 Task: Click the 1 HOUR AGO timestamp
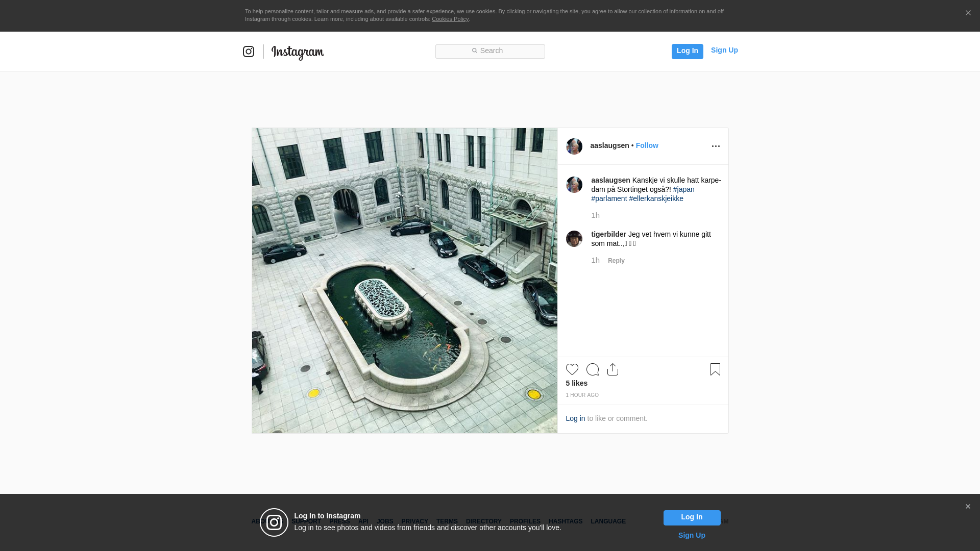tap(582, 395)
